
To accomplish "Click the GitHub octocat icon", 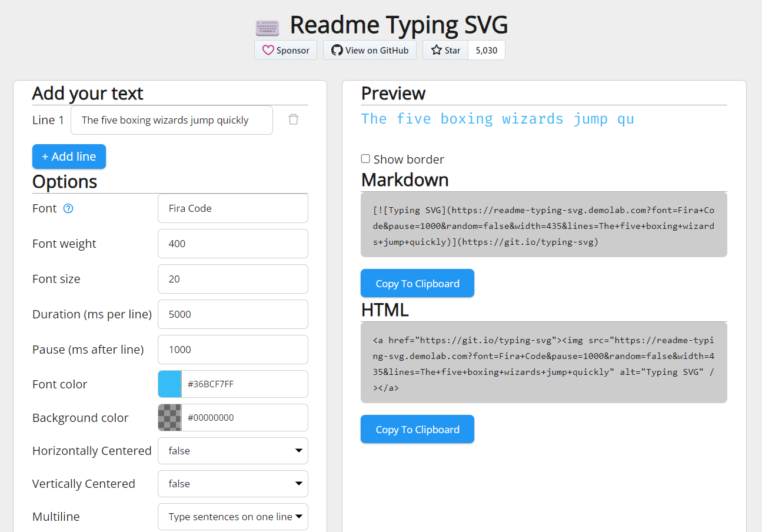I will pos(336,50).
